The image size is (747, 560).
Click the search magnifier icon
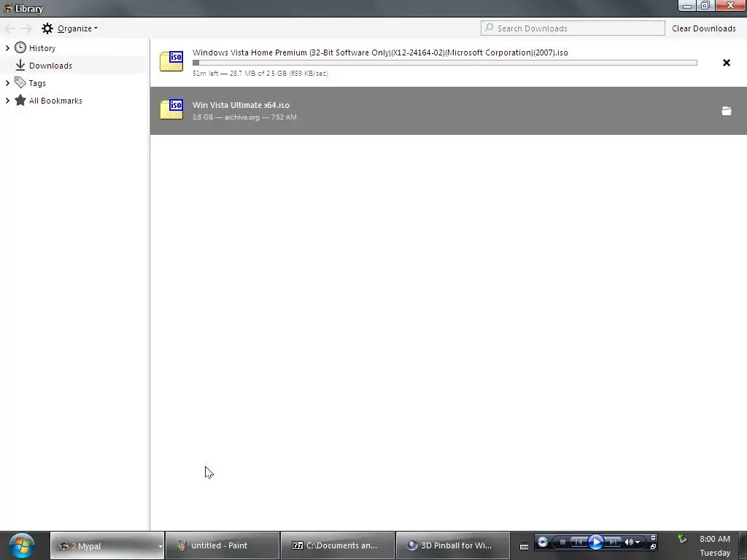(489, 28)
